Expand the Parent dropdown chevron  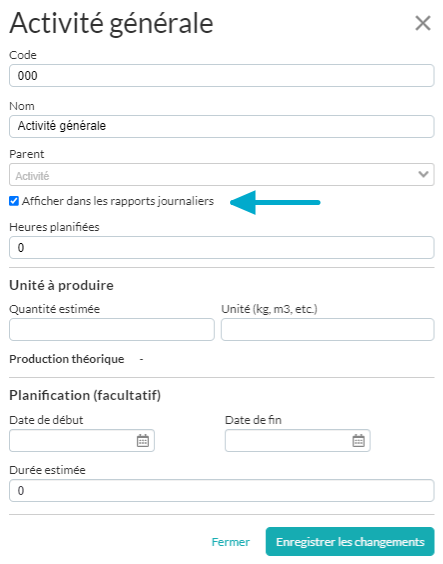pyautogui.click(x=423, y=174)
